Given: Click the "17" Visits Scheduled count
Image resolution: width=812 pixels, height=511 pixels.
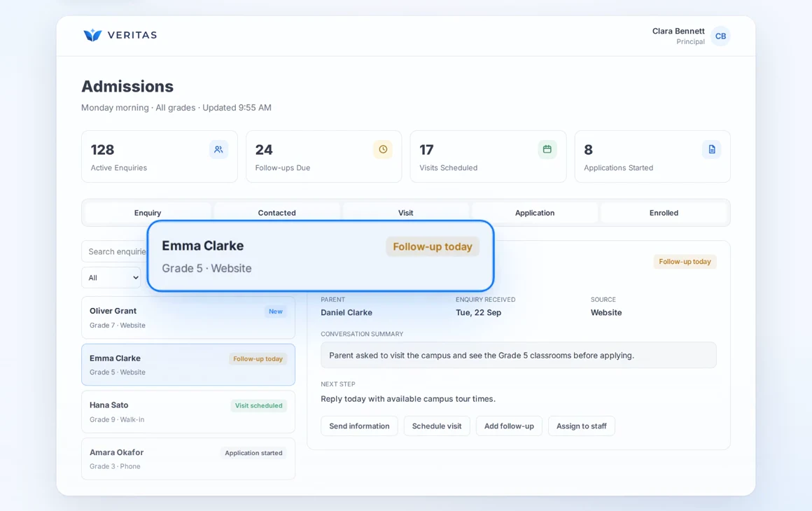Looking at the screenshot, I should coord(426,150).
